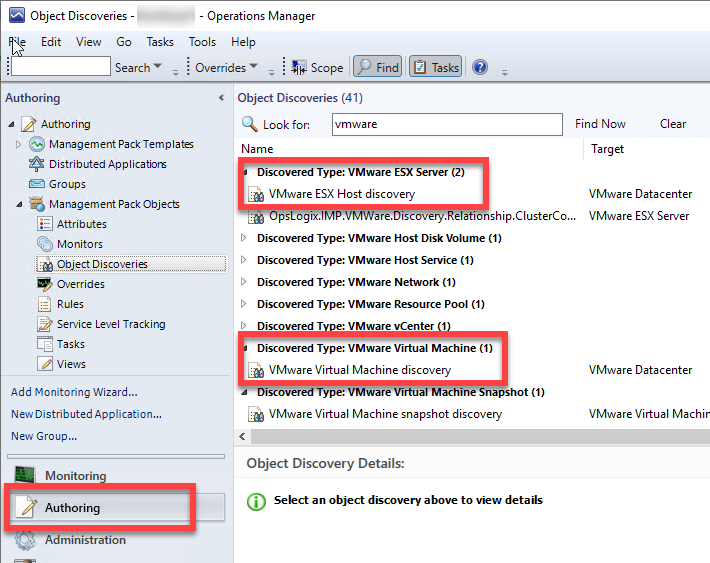The width and height of the screenshot is (710, 563).
Task: Click the Find Now button
Action: click(600, 124)
